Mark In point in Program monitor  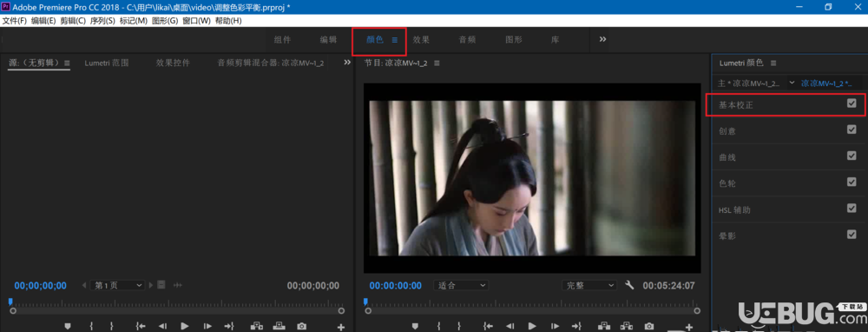pyautogui.click(x=438, y=326)
